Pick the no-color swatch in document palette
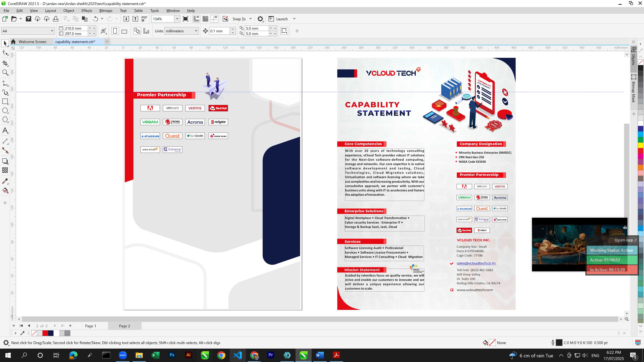644x362 pixels. click(34, 333)
